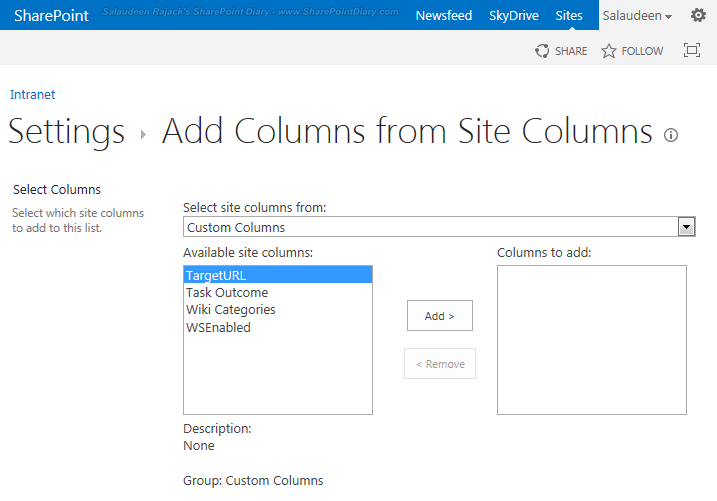717x501 pixels.
Task: Open the settings gear icon
Action: coord(698,16)
